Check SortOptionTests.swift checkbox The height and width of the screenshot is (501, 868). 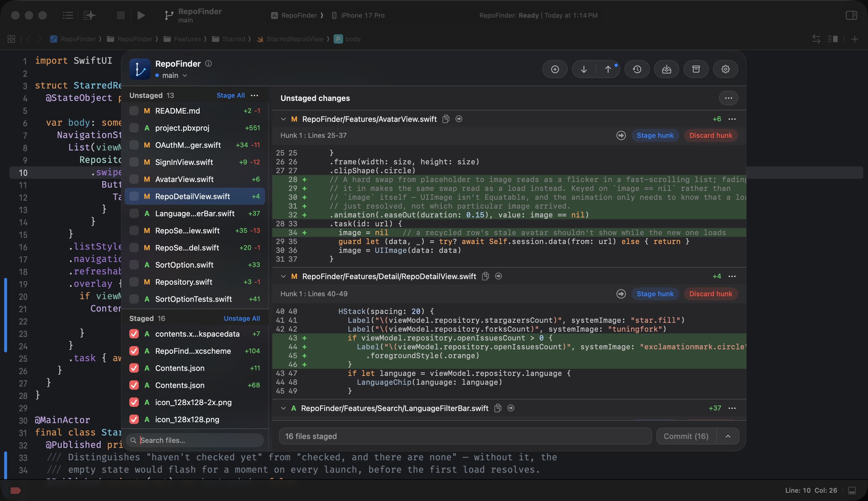[x=134, y=299]
